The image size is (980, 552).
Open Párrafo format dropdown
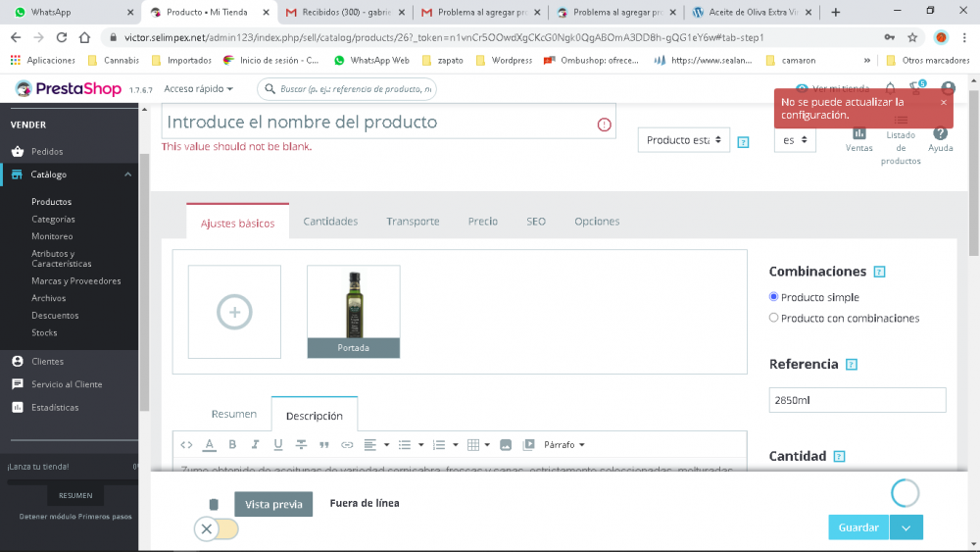tap(564, 444)
